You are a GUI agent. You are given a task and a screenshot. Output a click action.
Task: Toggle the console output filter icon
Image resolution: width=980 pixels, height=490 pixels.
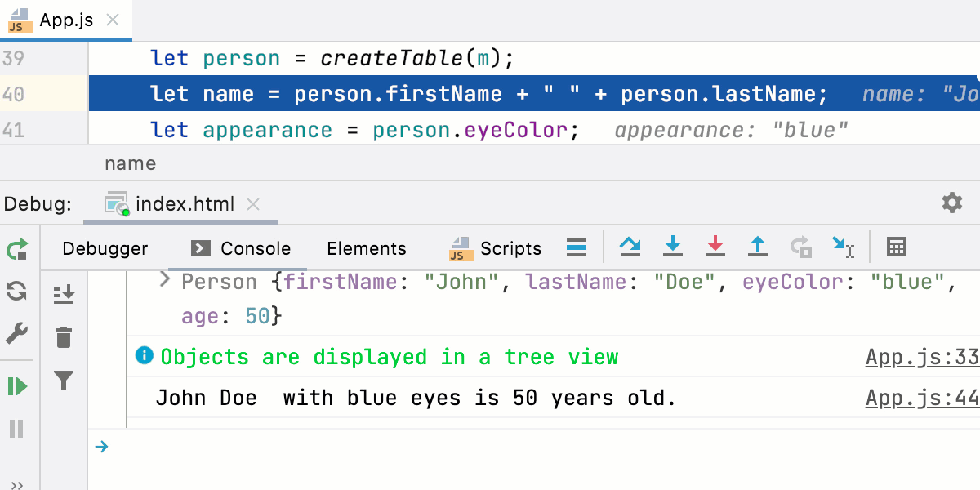(x=64, y=381)
